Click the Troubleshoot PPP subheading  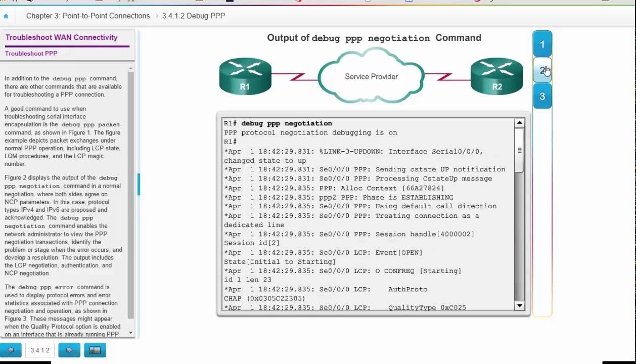pyautogui.click(x=31, y=53)
